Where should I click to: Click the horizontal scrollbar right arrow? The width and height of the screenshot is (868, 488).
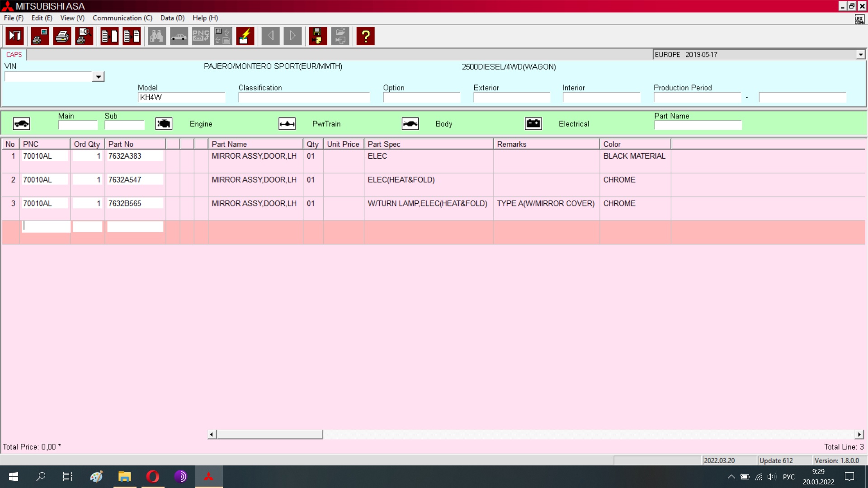coord(859,434)
